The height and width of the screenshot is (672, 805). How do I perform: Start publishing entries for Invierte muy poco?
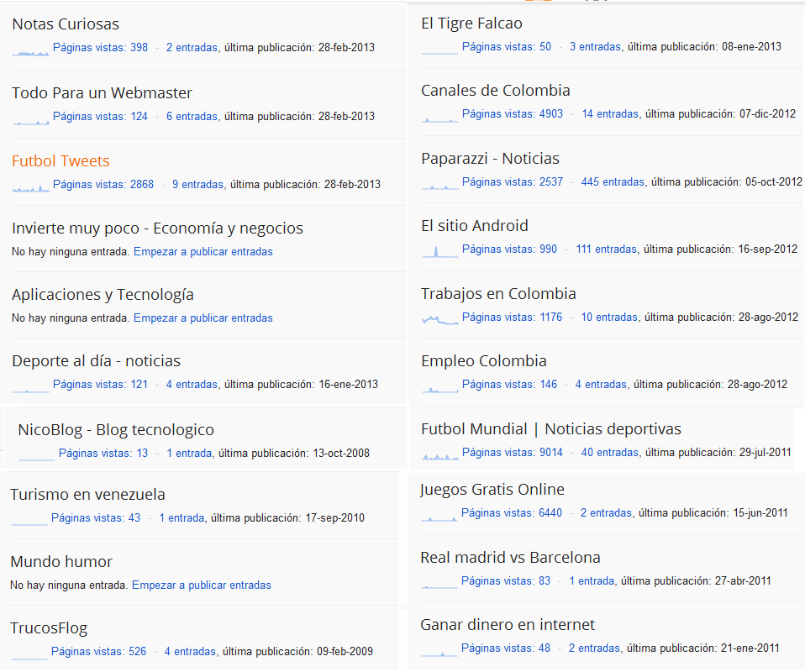point(203,251)
